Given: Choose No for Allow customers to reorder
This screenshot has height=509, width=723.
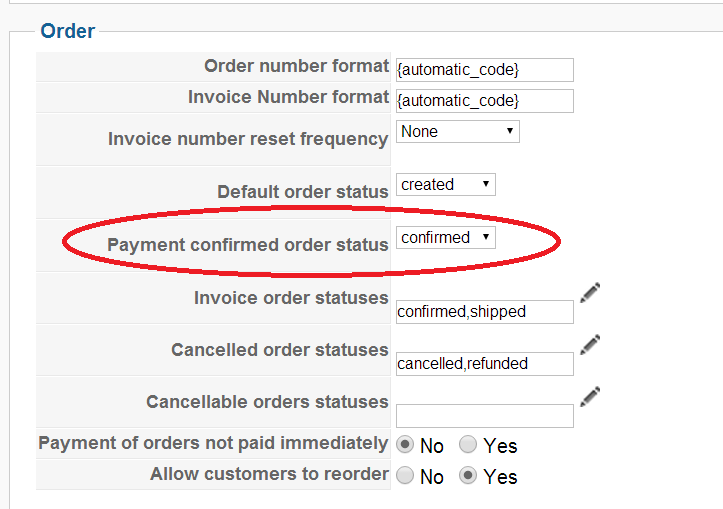Looking at the screenshot, I should 406,476.
